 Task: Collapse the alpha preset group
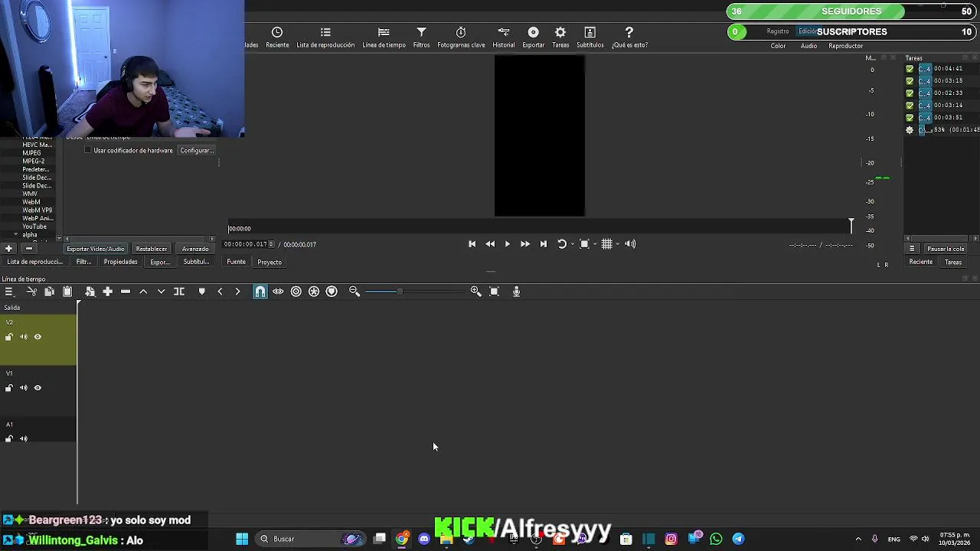click(15, 234)
